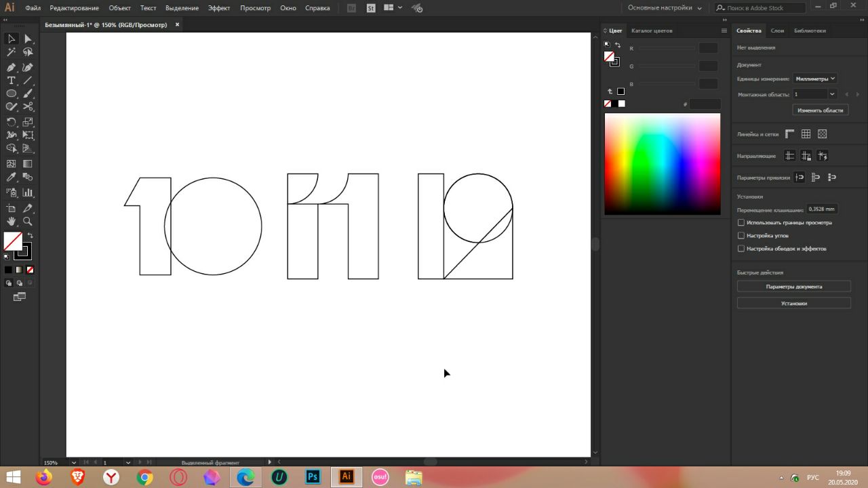Select the Pen tool
Screen dimensions: 868x488
12,68
